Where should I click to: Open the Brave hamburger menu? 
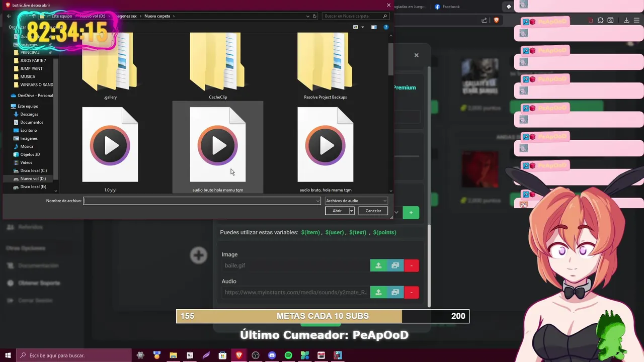[637, 20]
